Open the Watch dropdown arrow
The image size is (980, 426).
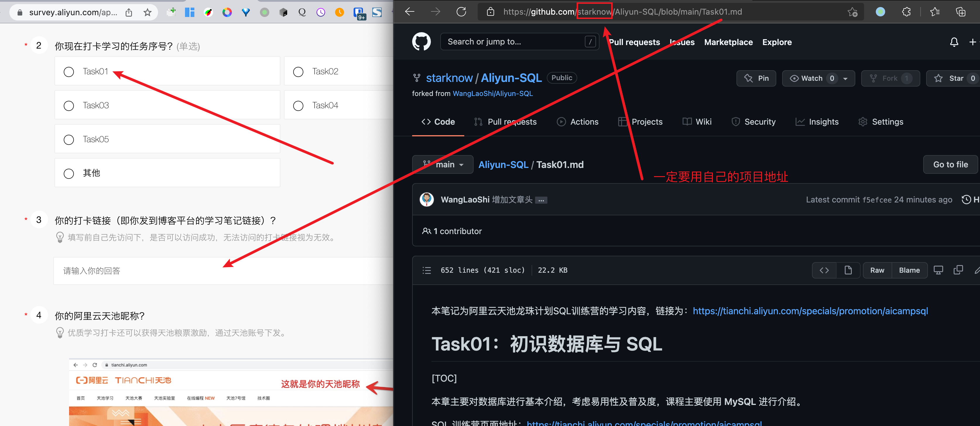click(x=845, y=79)
